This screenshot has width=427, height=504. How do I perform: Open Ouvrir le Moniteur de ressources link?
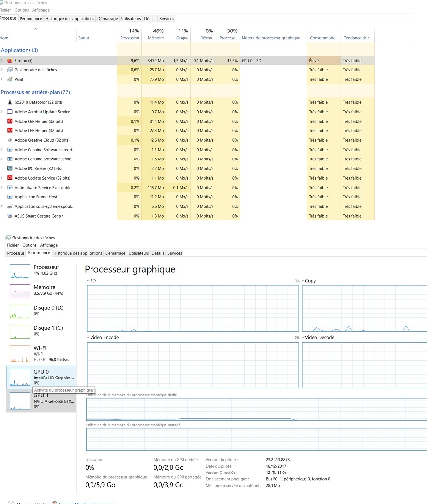(x=86, y=503)
